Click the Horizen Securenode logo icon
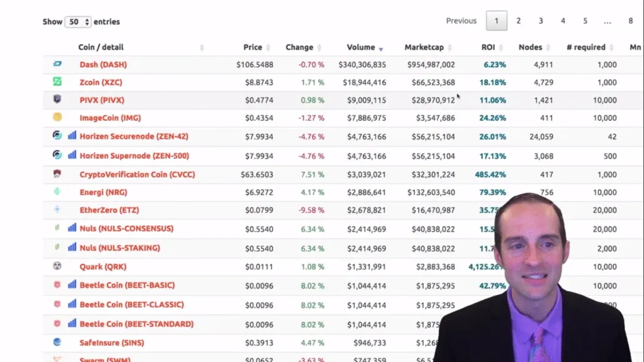 click(57, 135)
